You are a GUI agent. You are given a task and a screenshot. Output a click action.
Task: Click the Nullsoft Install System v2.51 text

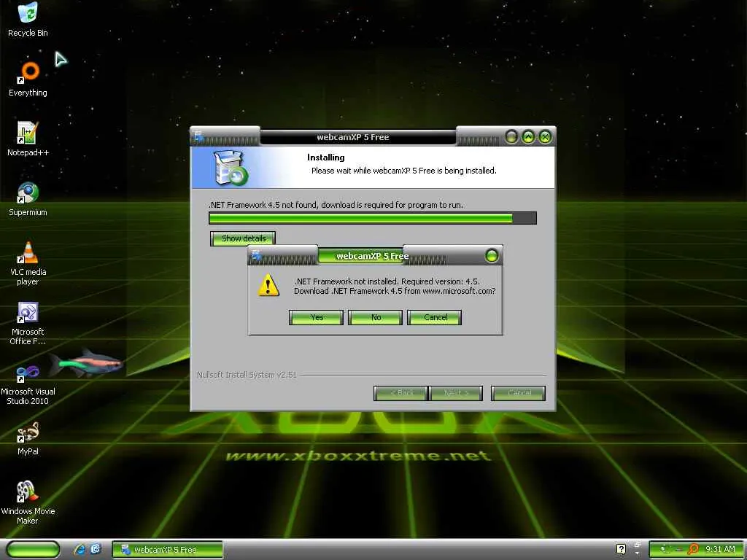point(247,376)
